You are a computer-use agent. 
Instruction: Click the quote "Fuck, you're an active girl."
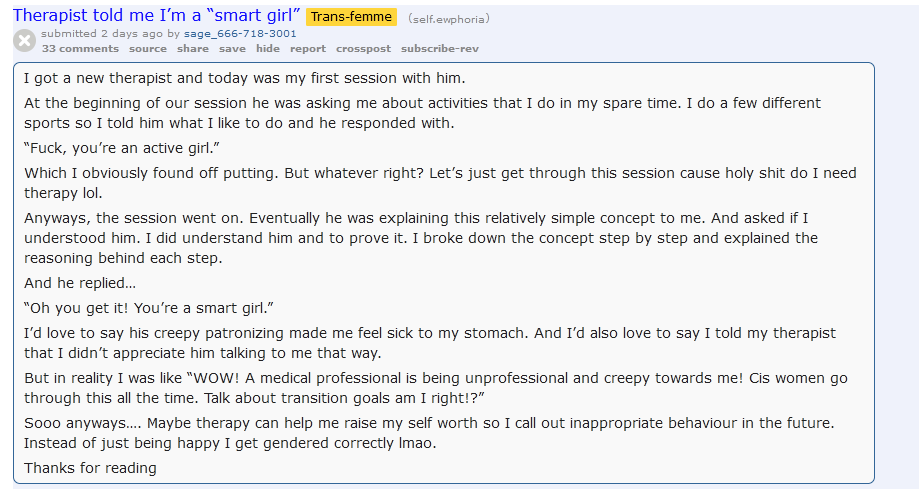point(122,148)
